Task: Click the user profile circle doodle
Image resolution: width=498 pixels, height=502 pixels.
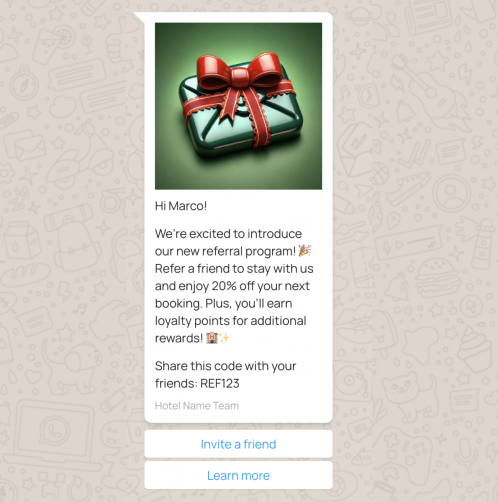Action: [x=451, y=192]
